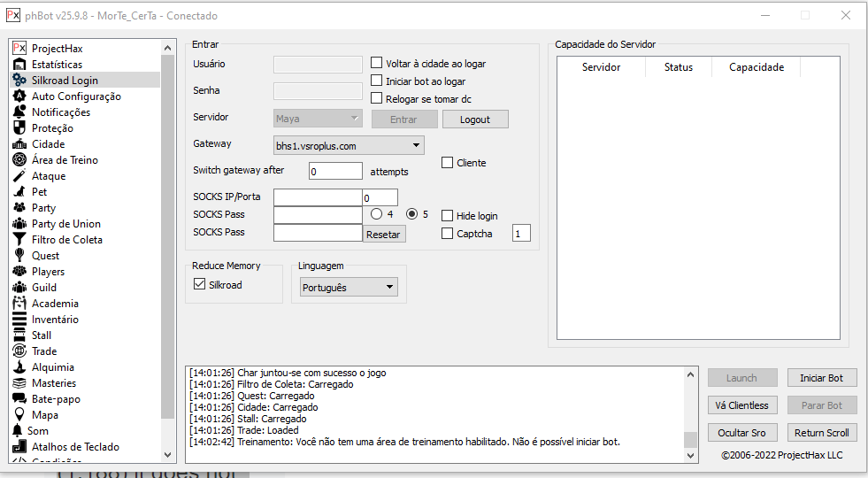Expand the Gateway dropdown
This screenshot has width=868, height=478.
click(349, 145)
